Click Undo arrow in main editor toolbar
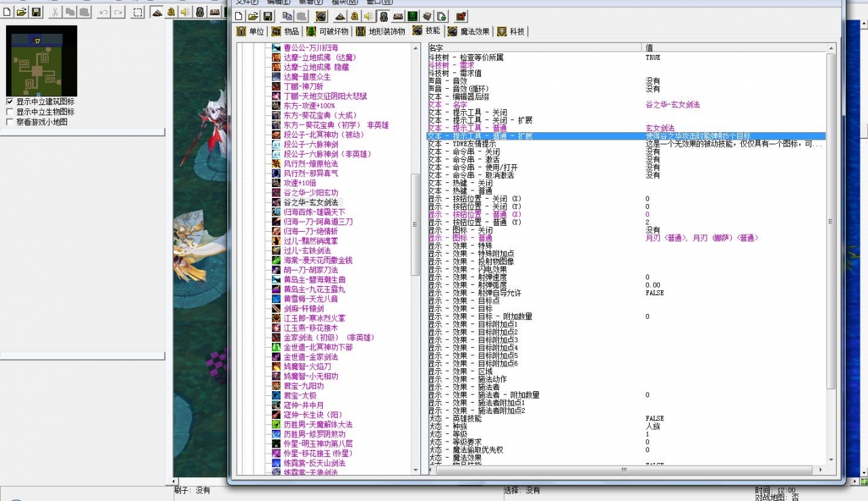 (104, 12)
